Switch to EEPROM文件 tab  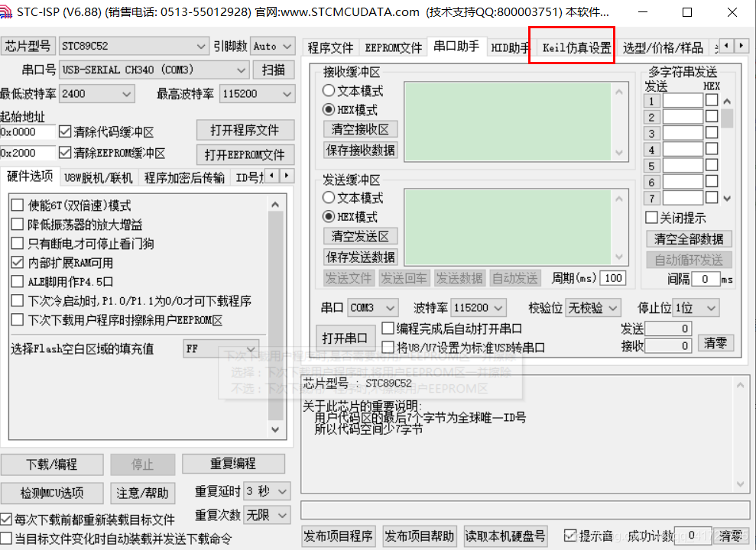393,47
